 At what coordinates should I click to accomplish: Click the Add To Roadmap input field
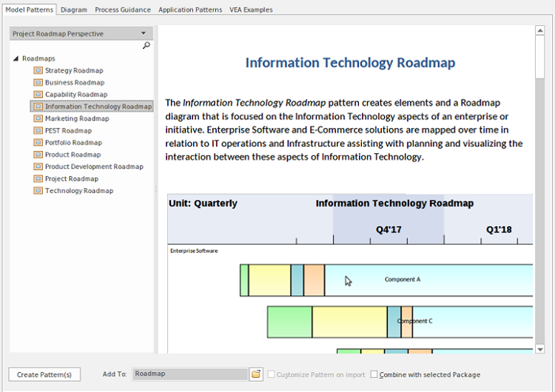tap(189, 374)
